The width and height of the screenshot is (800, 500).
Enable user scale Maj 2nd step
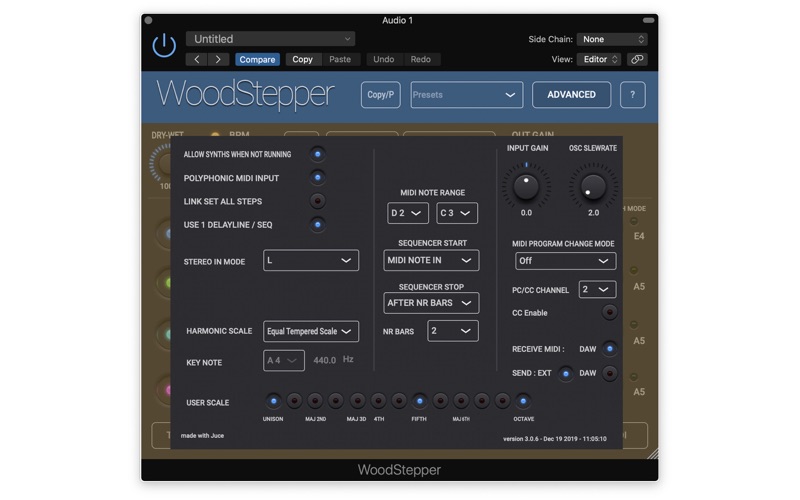(315, 401)
